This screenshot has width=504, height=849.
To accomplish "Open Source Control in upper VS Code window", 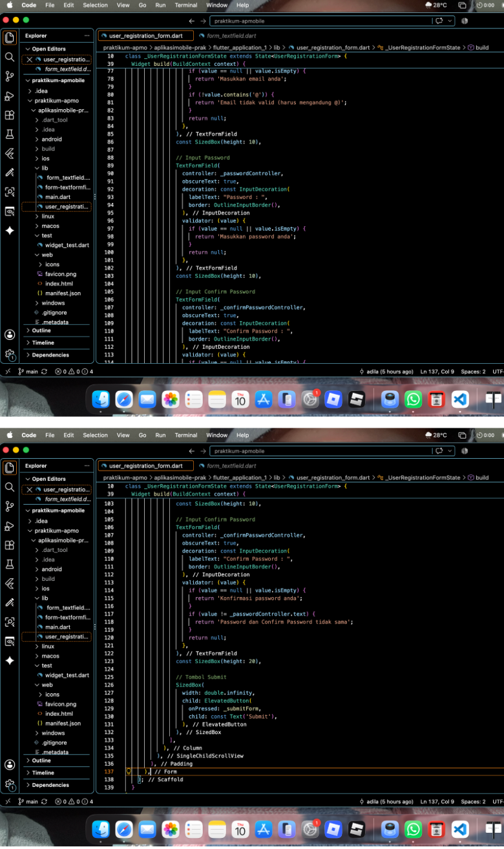I will tap(9, 76).
